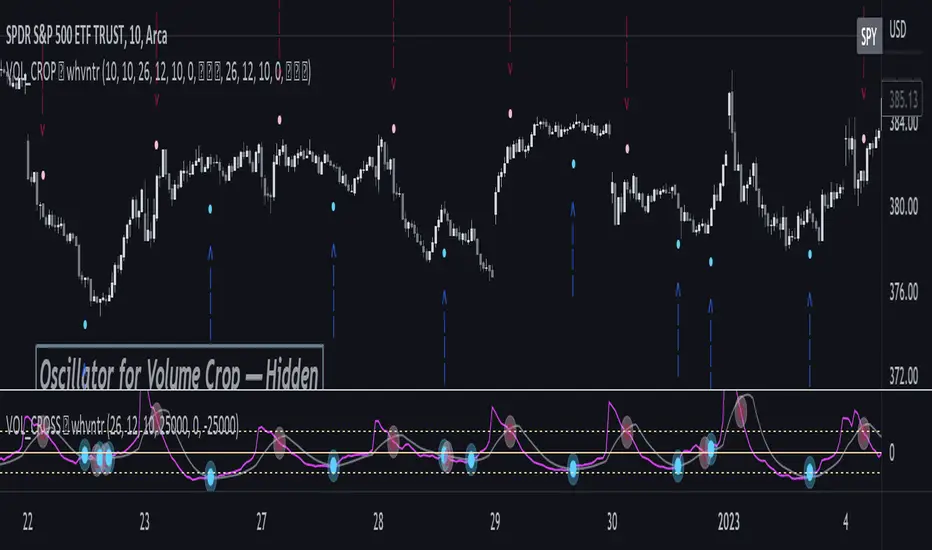Click the 372.00 price axis label
932x550 pixels.
pyautogui.click(x=903, y=376)
